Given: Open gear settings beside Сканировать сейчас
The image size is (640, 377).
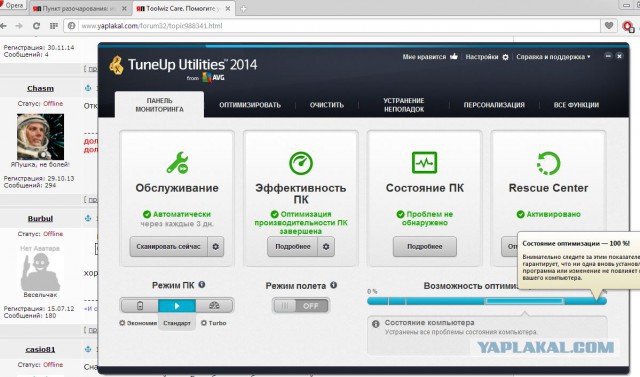Looking at the screenshot, I should pyautogui.click(x=216, y=246).
